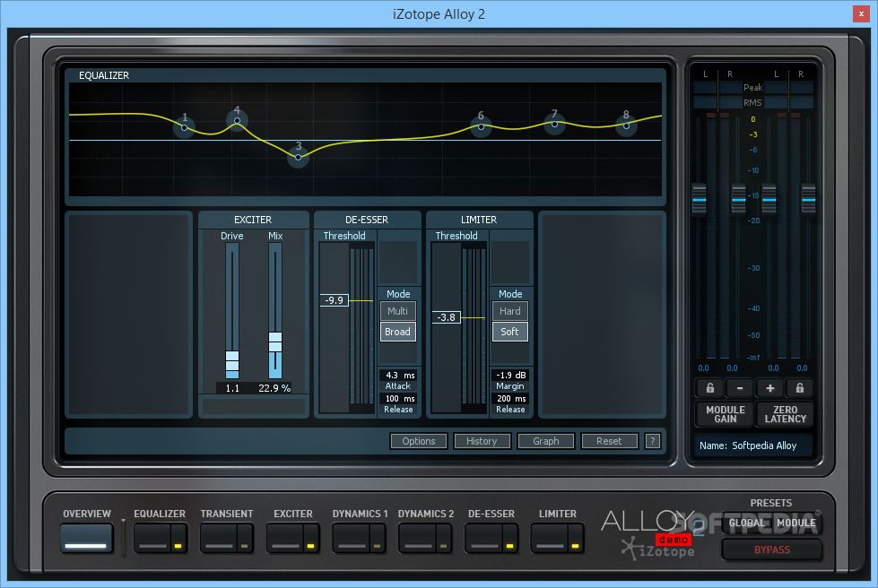Click the plus gain button
The width and height of the screenshot is (878, 588).
(x=769, y=388)
